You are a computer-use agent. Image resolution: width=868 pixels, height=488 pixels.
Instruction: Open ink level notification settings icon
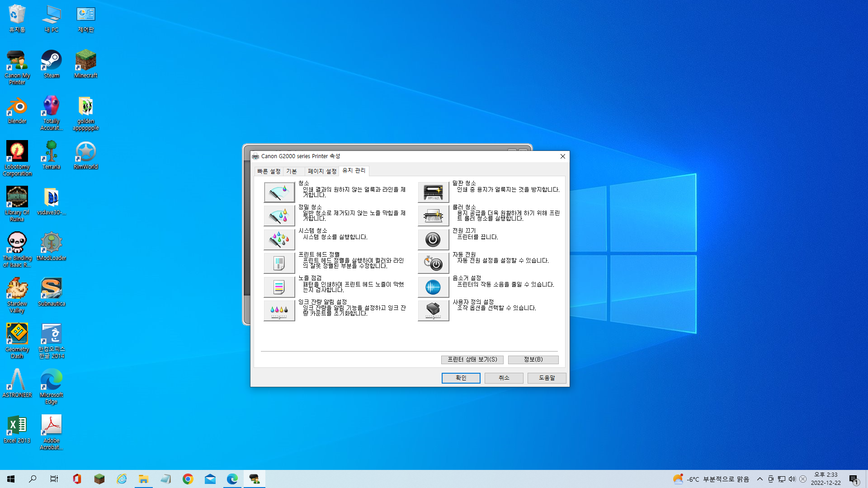[x=279, y=310]
